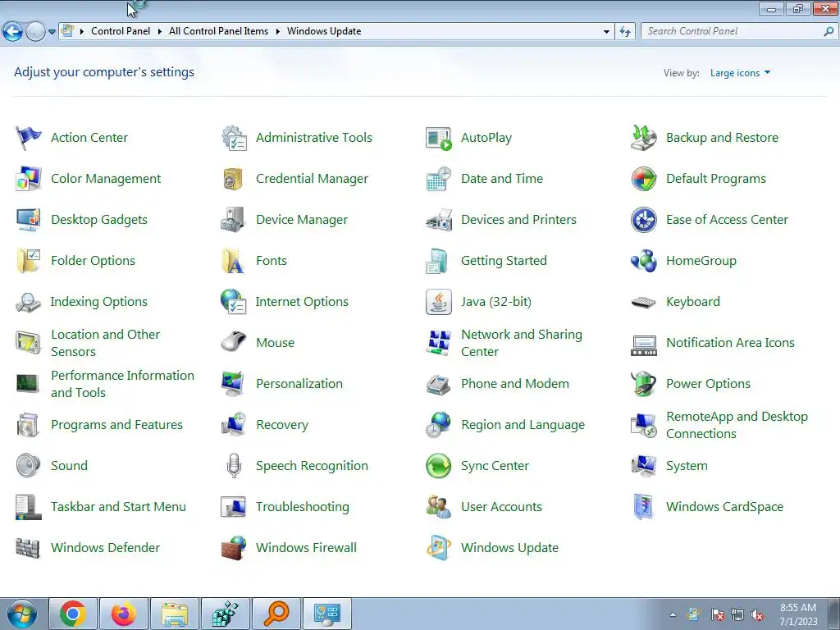Open the Windows Firewall brick wall icon
The width and height of the screenshot is (840, 630).
click(234, 547)
